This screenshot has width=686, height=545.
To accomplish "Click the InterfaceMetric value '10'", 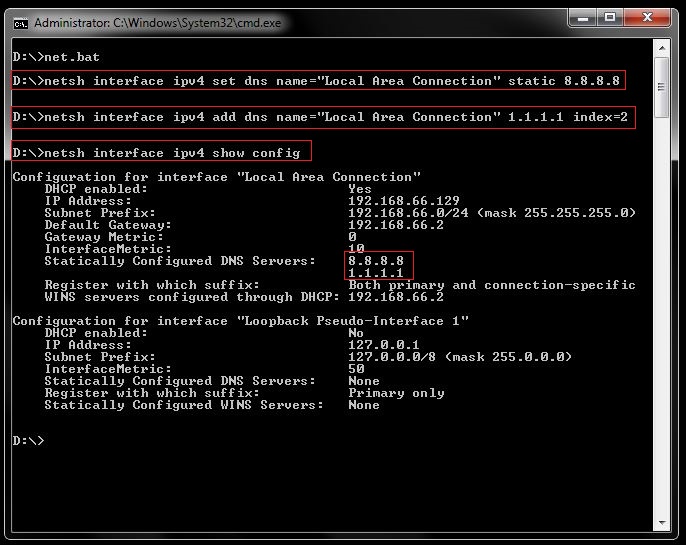I will click(356, 248).
